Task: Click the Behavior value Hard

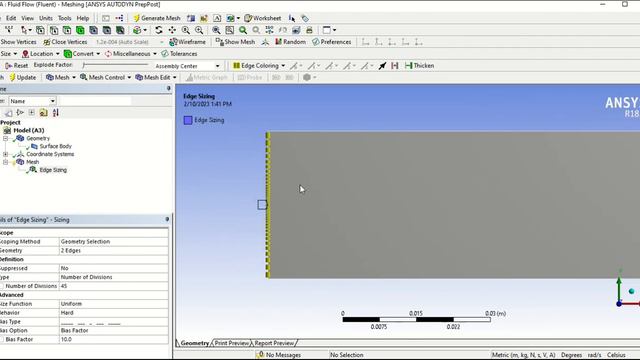Action: tap(113, 313)
